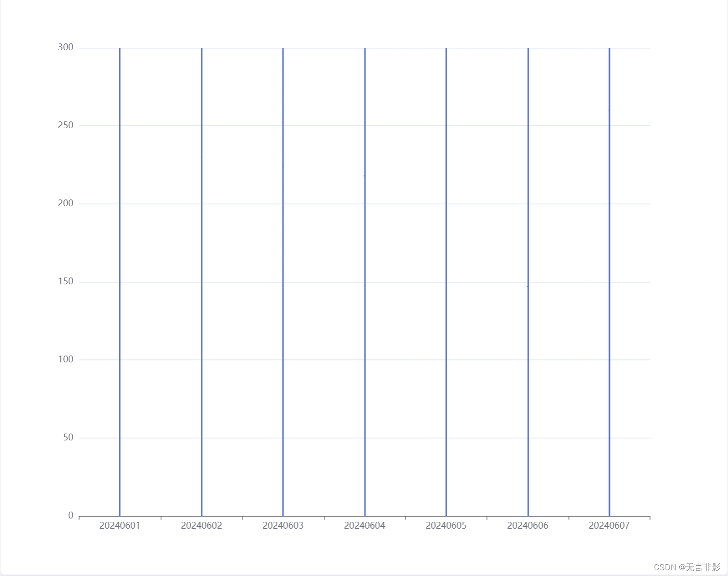Click the 20240605 x-axis label
The image size is (728, 576).
point(446,526)
